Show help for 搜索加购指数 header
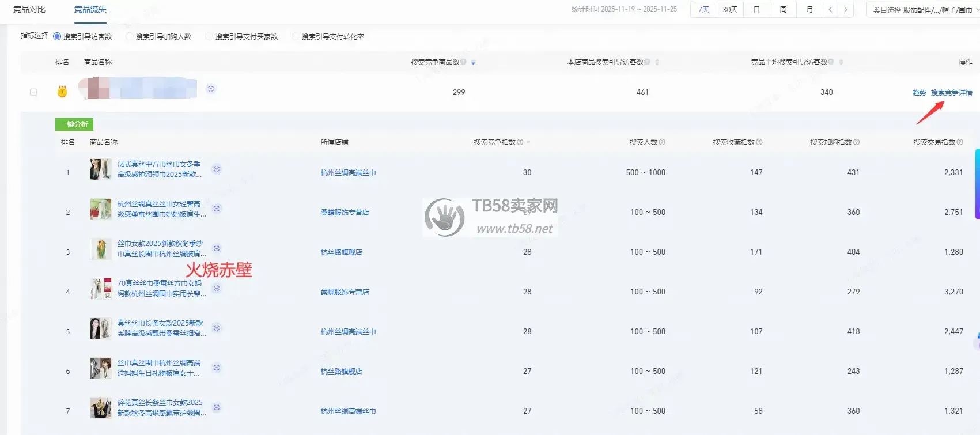Screen dimensions: 980x435 (x=857, y=142)
